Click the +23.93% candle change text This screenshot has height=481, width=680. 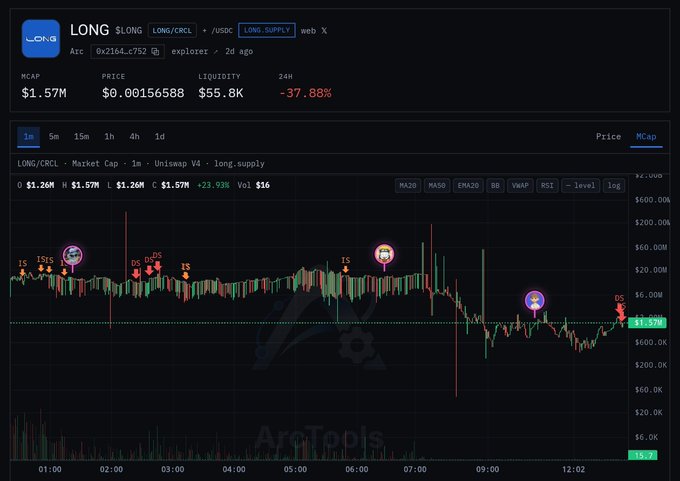pos(213,185)
